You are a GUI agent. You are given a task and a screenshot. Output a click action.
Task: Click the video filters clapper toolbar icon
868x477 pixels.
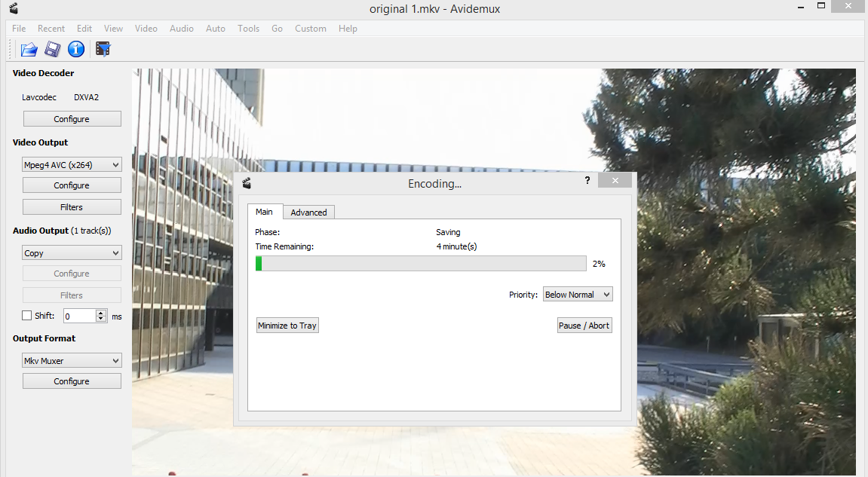[103, 50]
